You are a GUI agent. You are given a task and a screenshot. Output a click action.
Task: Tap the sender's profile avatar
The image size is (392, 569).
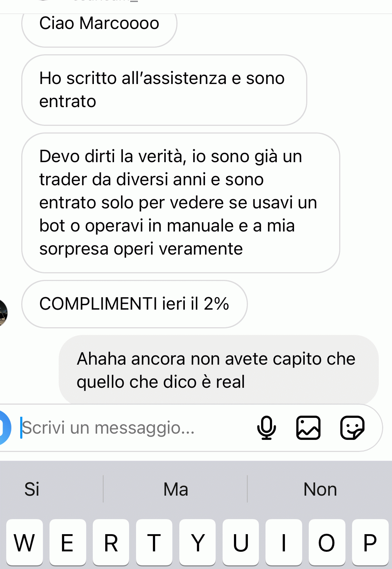pyautogui.click(x=3, y=313)
